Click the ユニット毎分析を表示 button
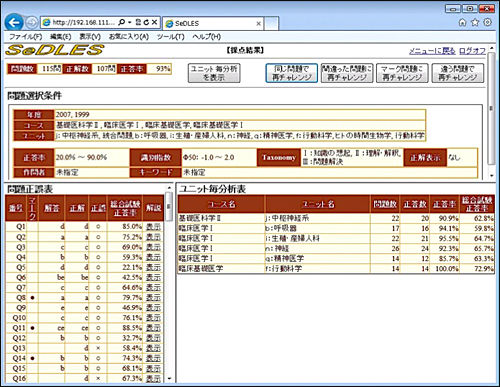This screenshot has height=387, width=500. pyautogui.click(x=214, y=73)
